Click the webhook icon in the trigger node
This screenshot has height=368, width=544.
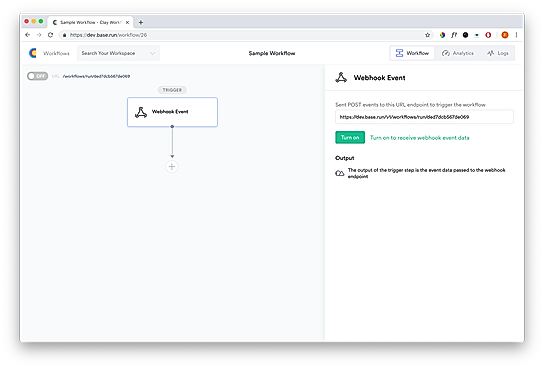tap(141, 112)
